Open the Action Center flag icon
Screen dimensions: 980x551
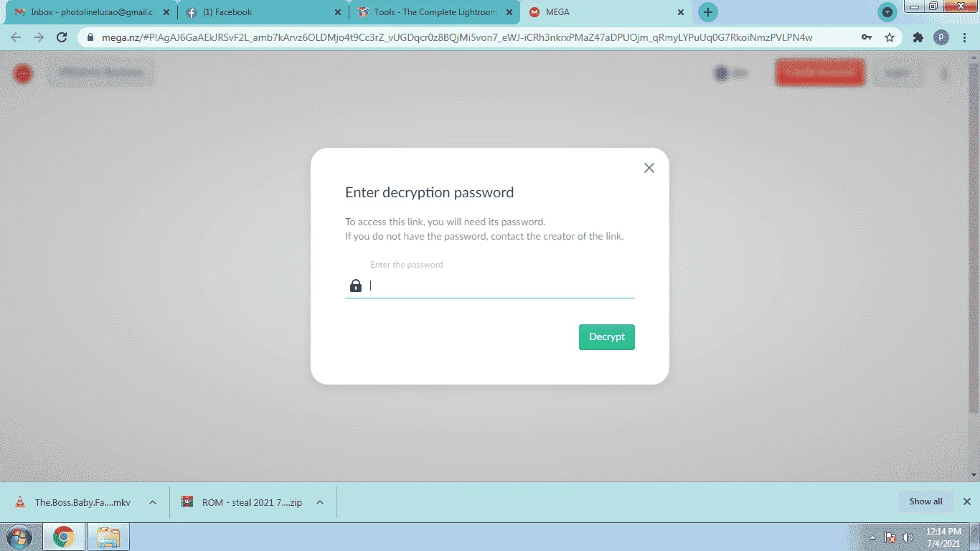click(x=890, y=537)
